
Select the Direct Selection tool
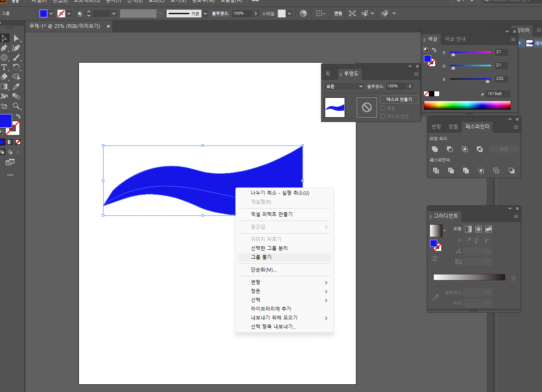16,38
